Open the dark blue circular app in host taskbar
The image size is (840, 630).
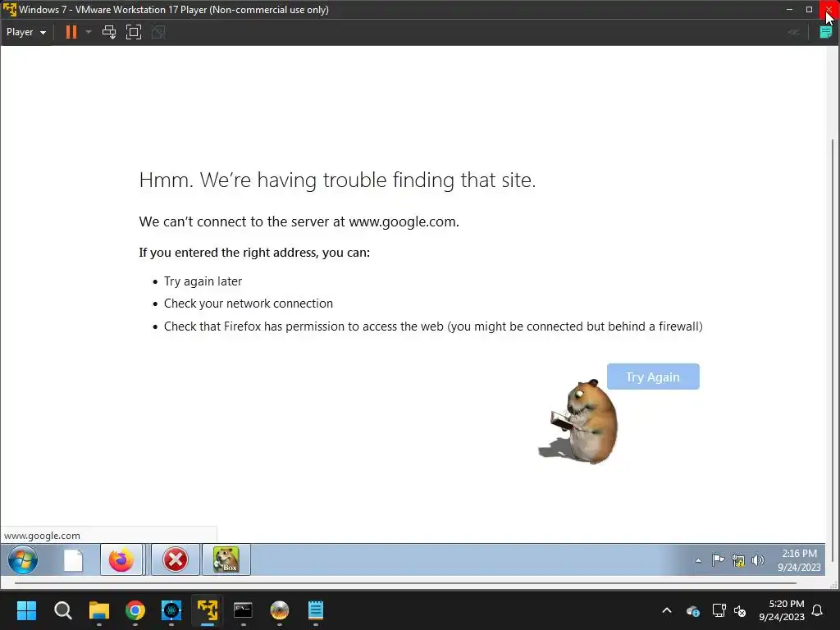click(x=171, y=610)
